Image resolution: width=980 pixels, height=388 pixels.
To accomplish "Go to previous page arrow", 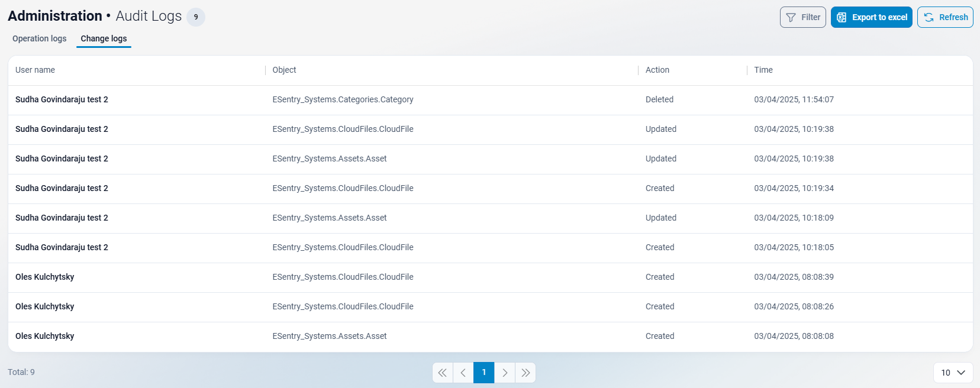I will 463,373.
